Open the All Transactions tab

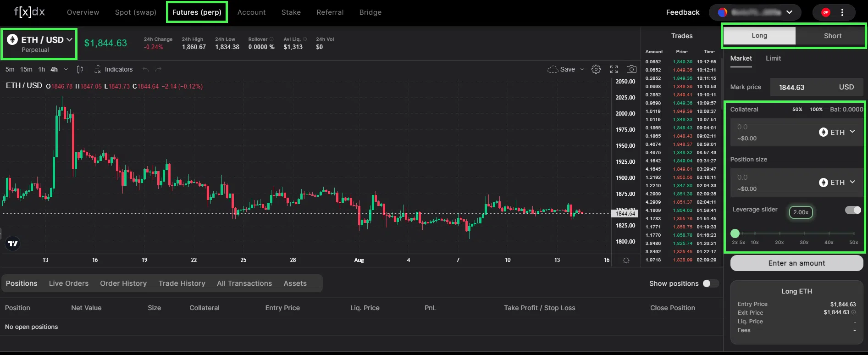click(x=244, y=283)
